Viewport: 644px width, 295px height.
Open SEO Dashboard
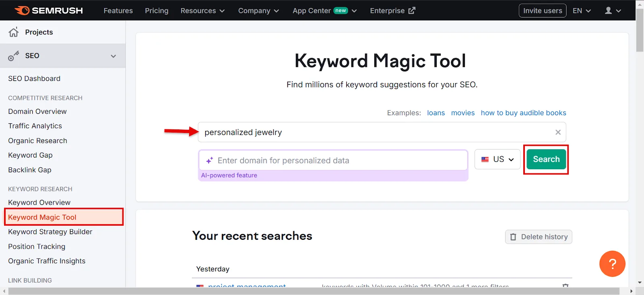point(34,79)
